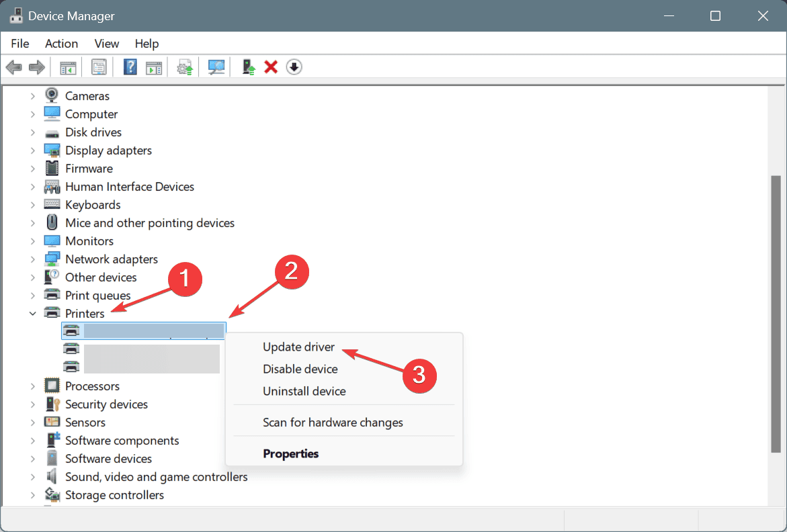787x532 pixels.
Task: Select the Storage controllers label
Action: [114, 495]
